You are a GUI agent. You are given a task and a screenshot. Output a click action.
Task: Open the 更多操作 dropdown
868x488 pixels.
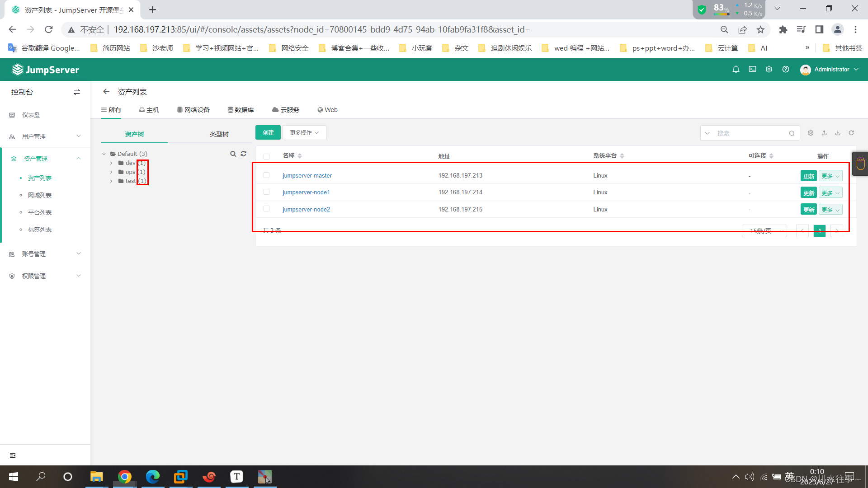(x=304, y=132)
